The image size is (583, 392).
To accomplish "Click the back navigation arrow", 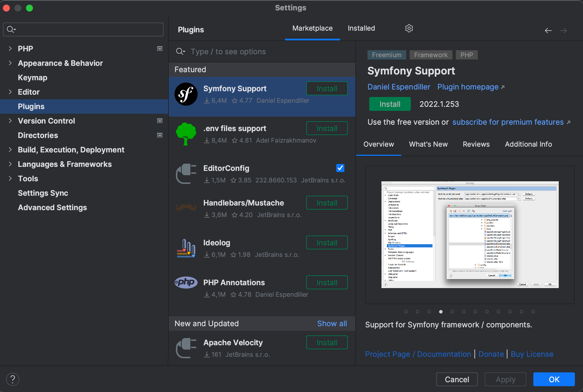I will (x=548, y=30).
